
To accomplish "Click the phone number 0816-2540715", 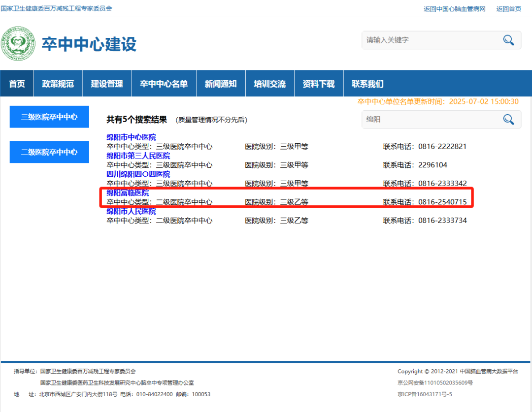I will [x=442, y=202].
